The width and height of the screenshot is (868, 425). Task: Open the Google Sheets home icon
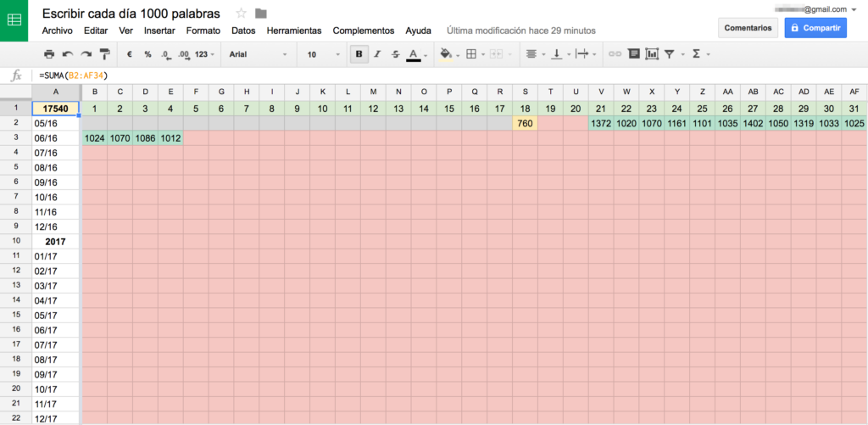click(14, 20)
